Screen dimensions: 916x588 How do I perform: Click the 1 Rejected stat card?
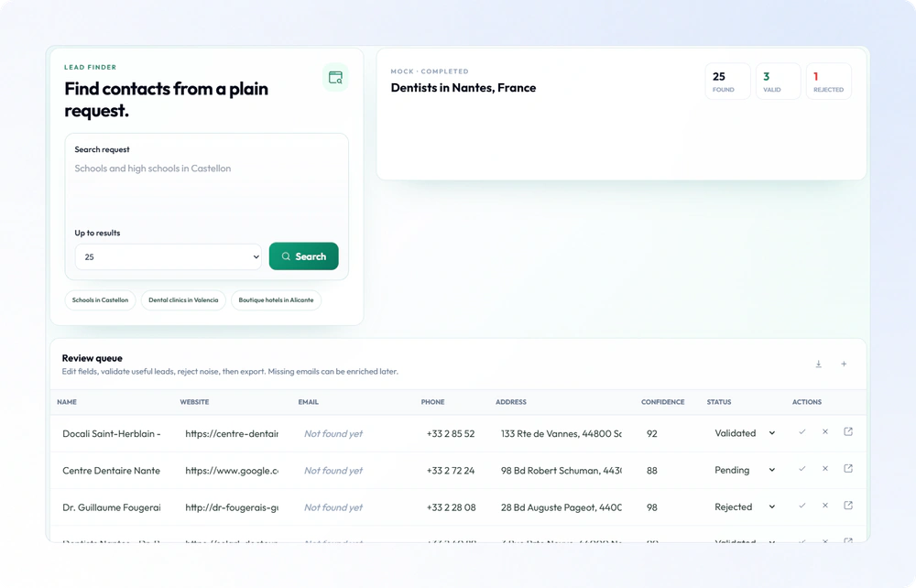(828, 82)
